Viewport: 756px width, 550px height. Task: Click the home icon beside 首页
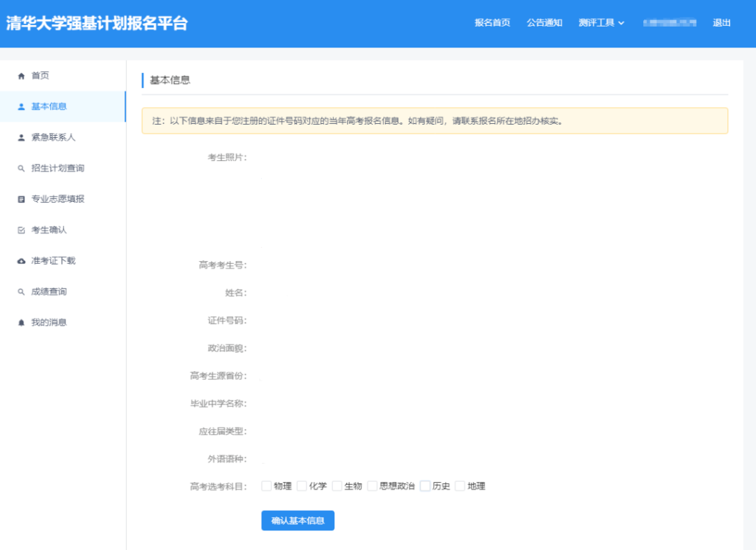tap(22, 75)
